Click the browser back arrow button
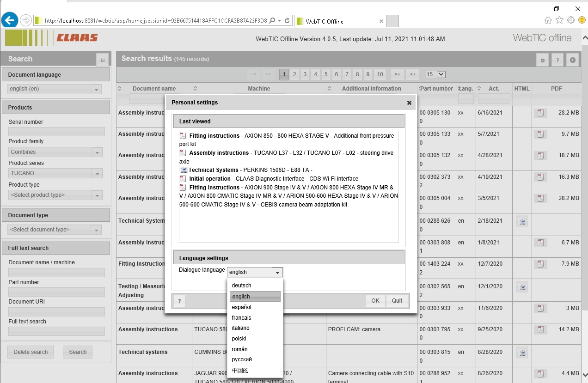Screen dimensions: 588x383 10,20
